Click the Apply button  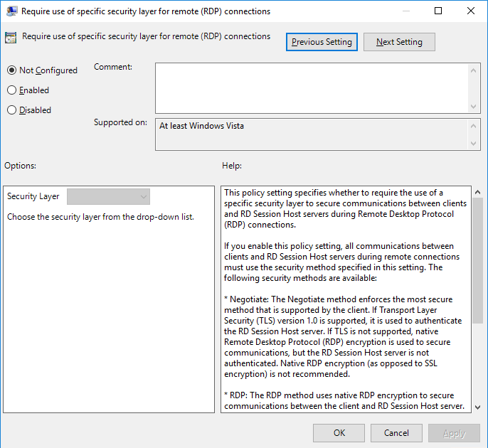(x=454, y=432)
